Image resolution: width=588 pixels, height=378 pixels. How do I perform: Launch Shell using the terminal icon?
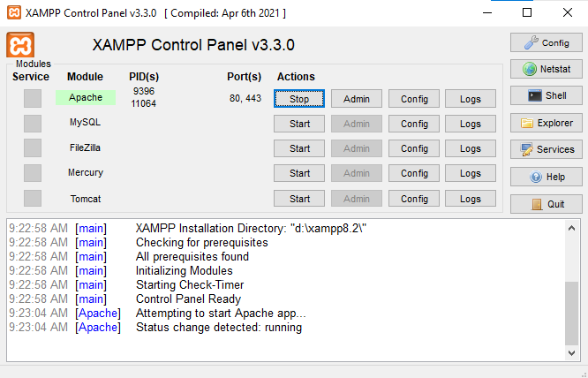(535, 95)
